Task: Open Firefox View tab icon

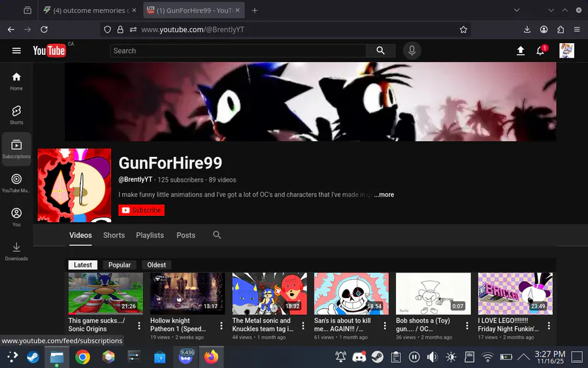Action: [27, 10]
